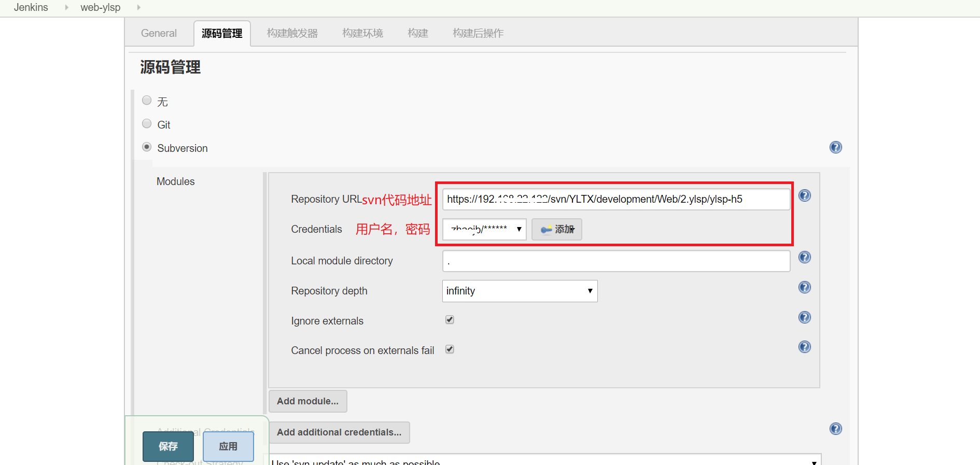Show help for Local module directory
This screenshot has width=980, height=465.
tap(804, 257)
